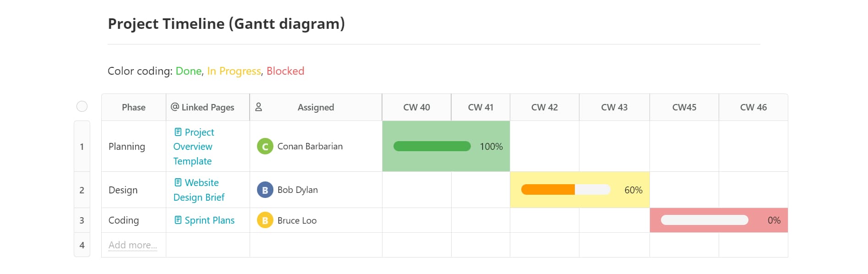Image resolution: width=868 pixels, height=274 pixels.
Task: Click the Design row's 60% progress bar
Action: tap(566, 189)
